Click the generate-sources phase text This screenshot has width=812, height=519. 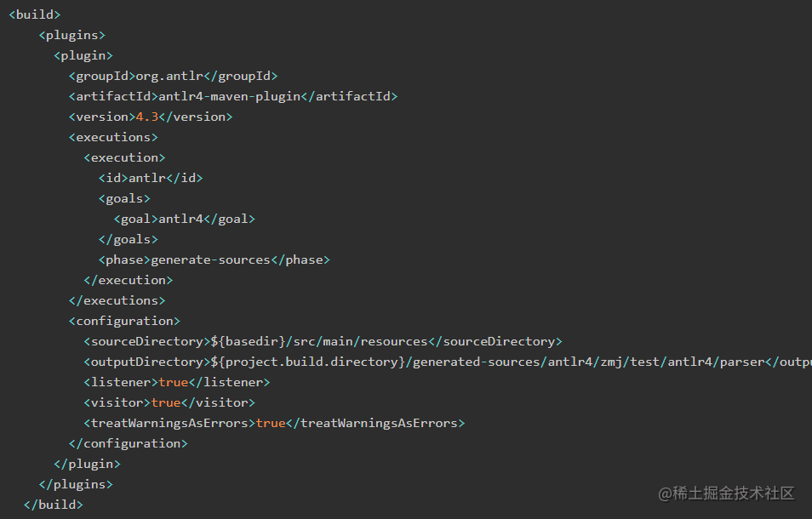[210, 259]
